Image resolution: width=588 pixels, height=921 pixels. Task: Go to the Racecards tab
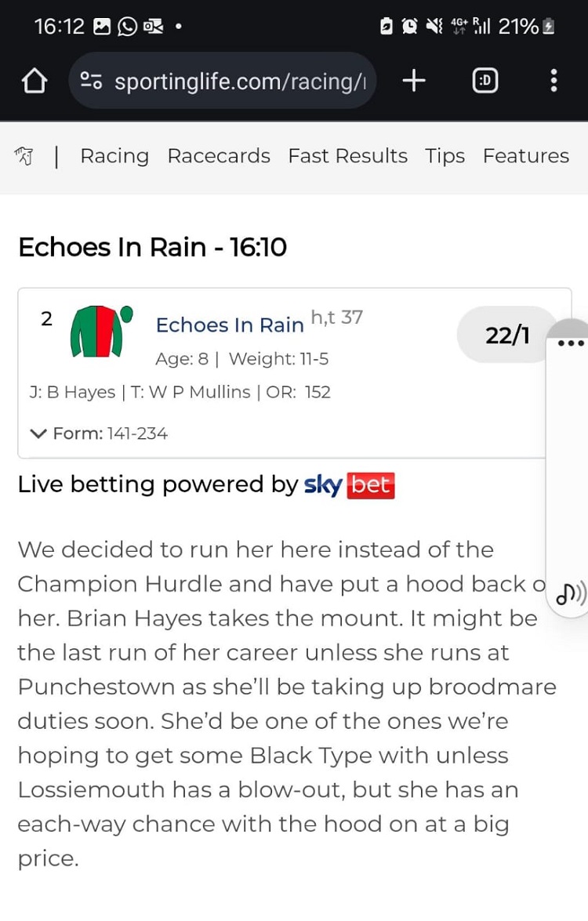tap(219, 156)
